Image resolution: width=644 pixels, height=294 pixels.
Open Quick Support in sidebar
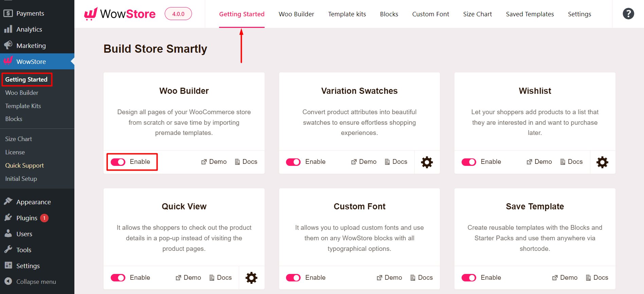[24, 166]
